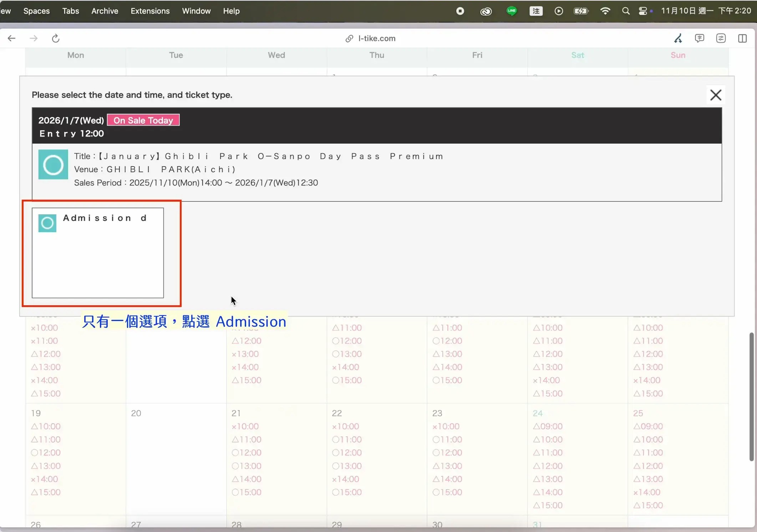The width and height of the screenshot is (757, 532).
Task: Open the Extensions menu
Action: coord(150,11)
